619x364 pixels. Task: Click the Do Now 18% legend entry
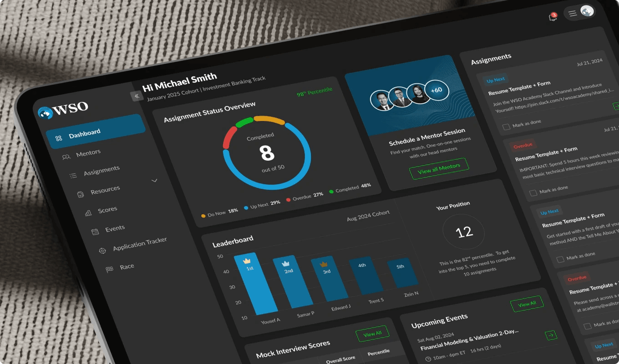pyautogui.click(x=219, y=213)
